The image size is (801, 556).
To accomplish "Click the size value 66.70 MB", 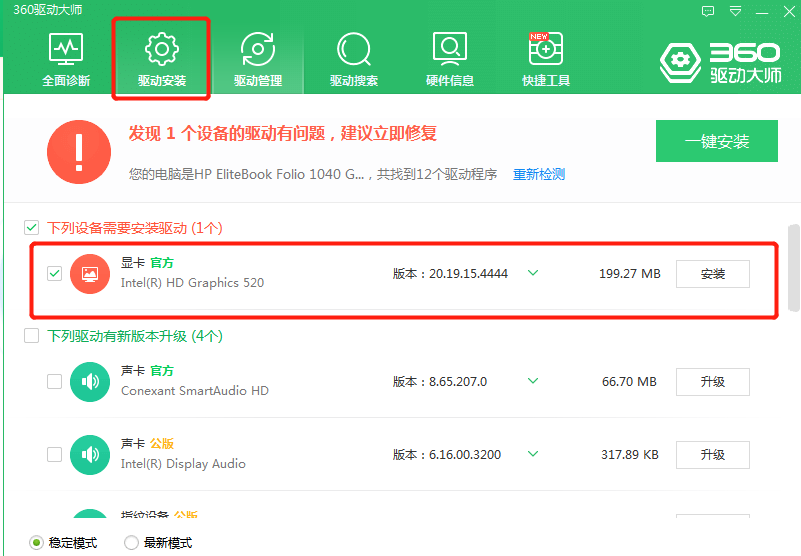I will point(629,382).
